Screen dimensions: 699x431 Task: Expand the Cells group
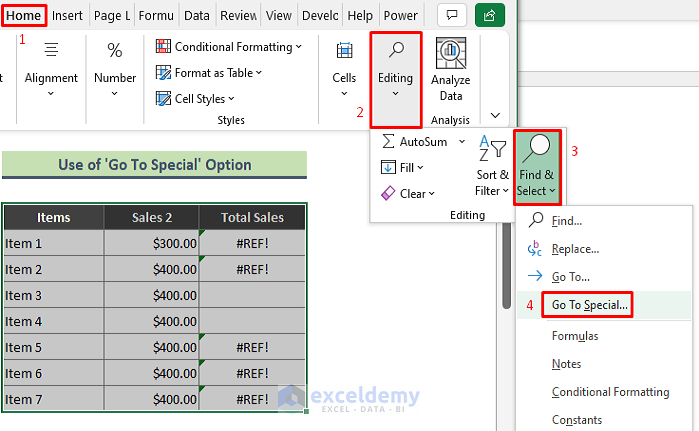(x=344, y=70)
